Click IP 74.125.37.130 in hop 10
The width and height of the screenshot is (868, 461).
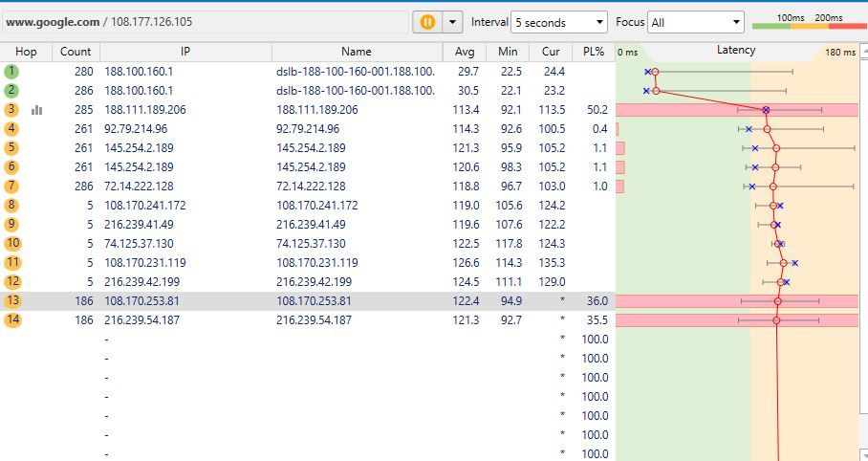[139, 243]
